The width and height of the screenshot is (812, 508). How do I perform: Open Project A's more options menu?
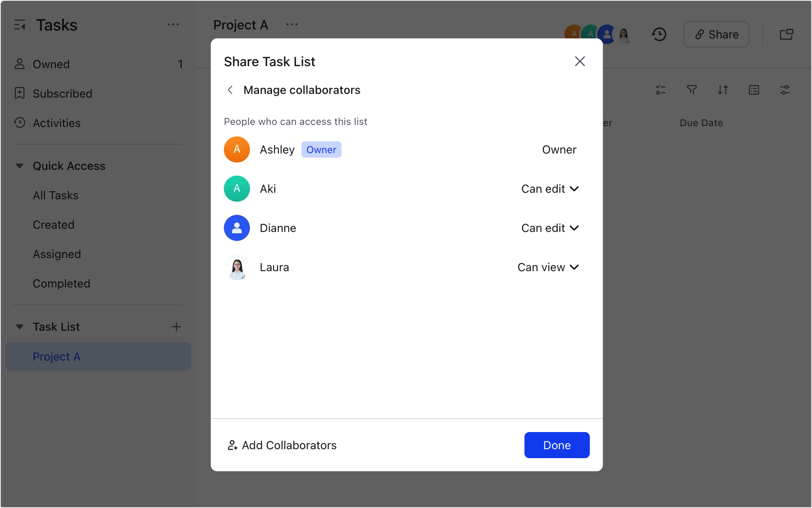(292, 25)
